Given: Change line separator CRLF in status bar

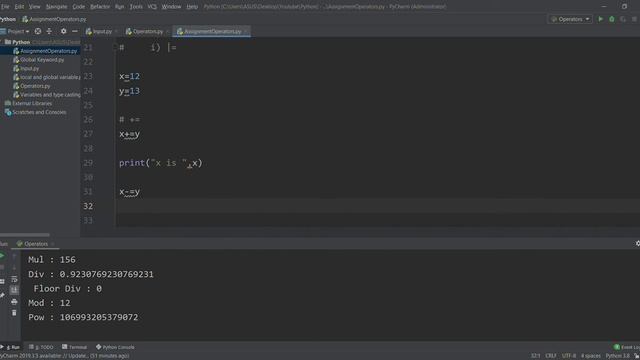Looking at the screenshot, I should [x=551, y=356].
